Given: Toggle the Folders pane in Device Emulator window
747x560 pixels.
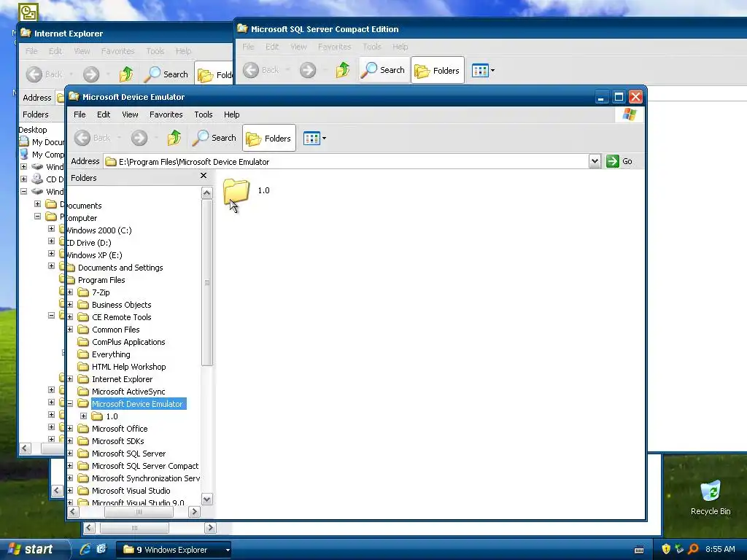Looking at the screenshot, I should pyautogui.click(x=268, y=138).
